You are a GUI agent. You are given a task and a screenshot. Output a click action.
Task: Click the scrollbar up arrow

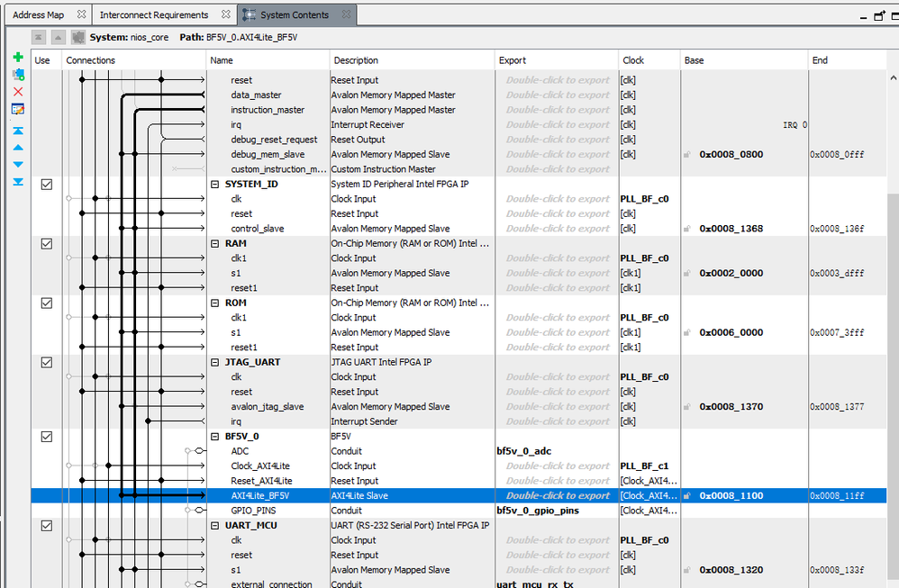pos(893,77)
